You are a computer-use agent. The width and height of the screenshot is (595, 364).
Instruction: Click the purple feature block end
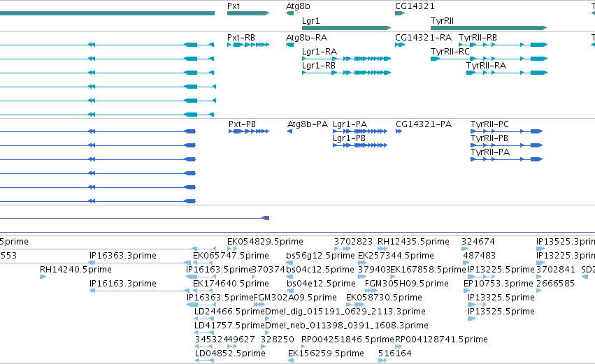point(266,218)
